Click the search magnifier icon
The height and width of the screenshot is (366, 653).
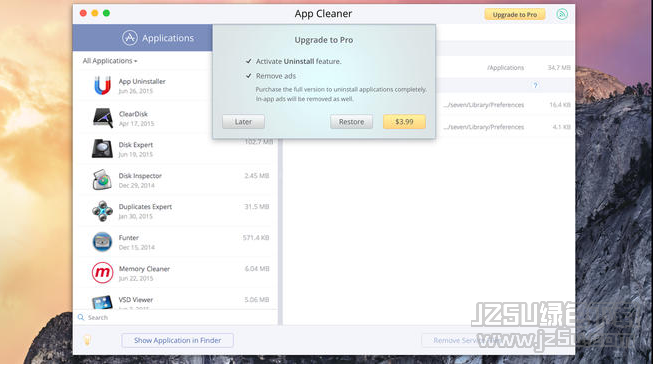click(81, 317)
